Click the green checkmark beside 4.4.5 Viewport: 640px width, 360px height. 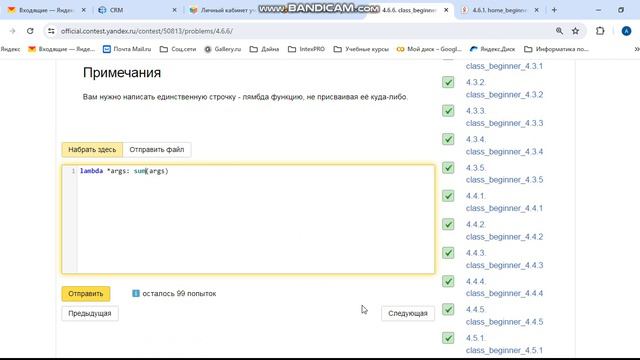448,309
